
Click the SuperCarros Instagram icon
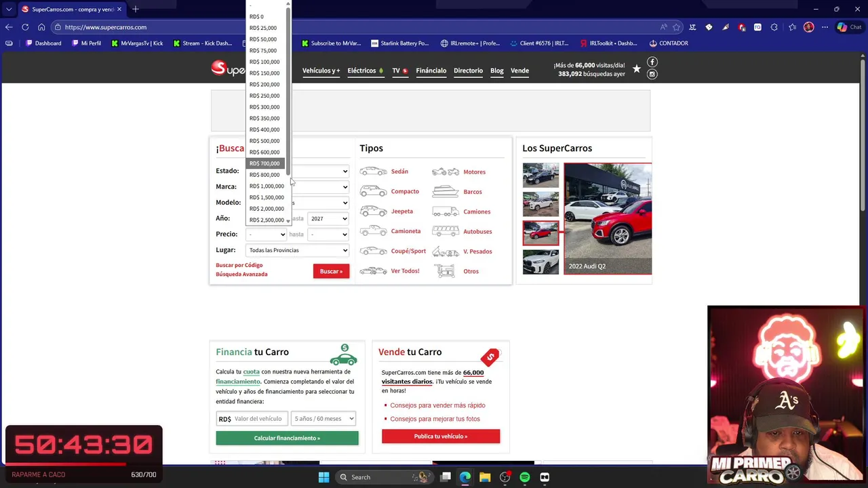652,74
